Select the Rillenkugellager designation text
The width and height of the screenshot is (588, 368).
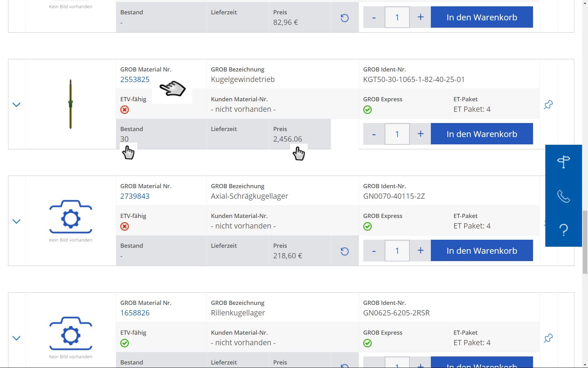[238, 313]
